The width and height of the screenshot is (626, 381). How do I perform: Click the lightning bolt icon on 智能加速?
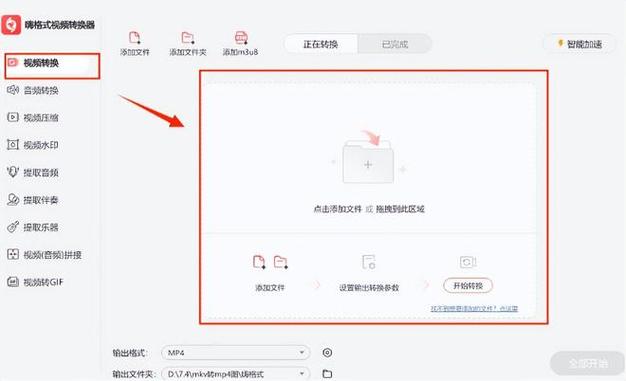point(561,43)
